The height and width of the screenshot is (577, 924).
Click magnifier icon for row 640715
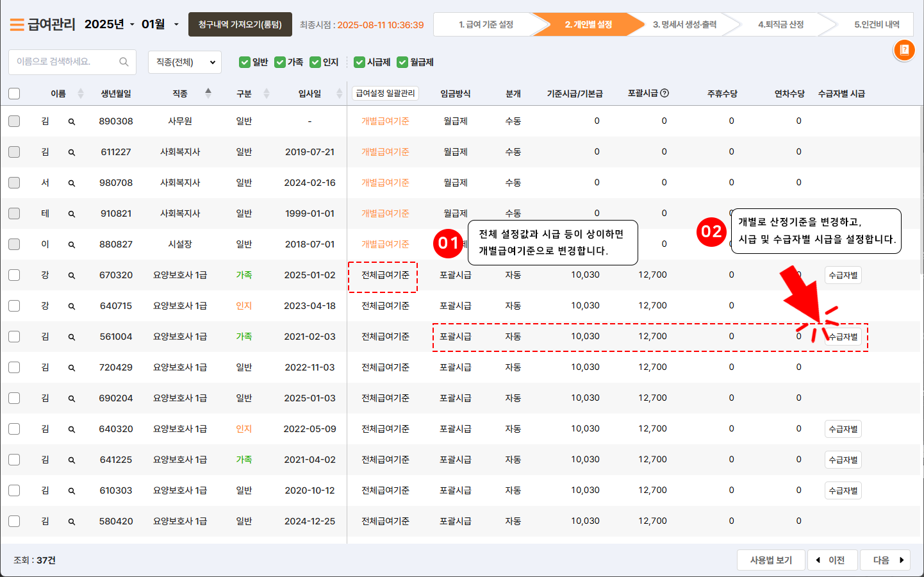tap(72, 306)
